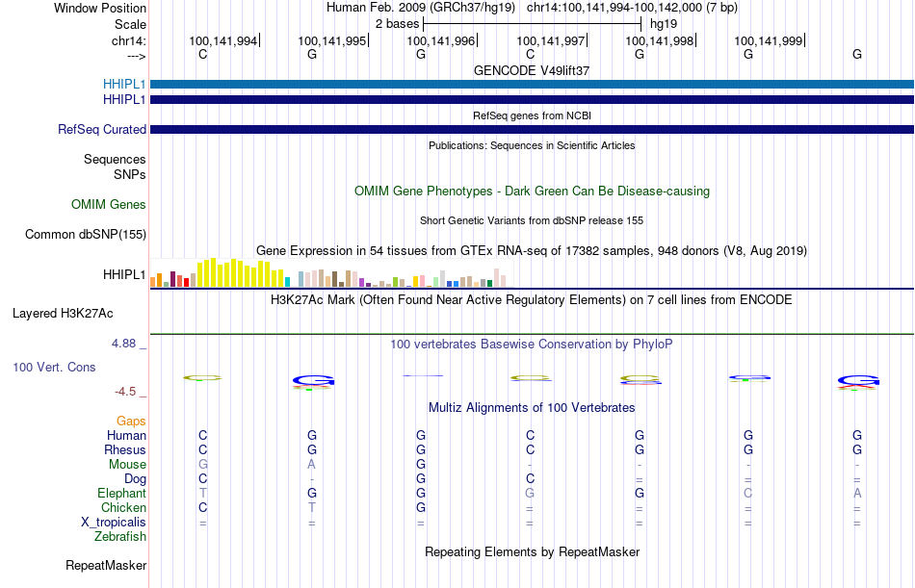The image size is (915, 588).
Task: Click the 'Dog' species label
Action: (135, 479)
